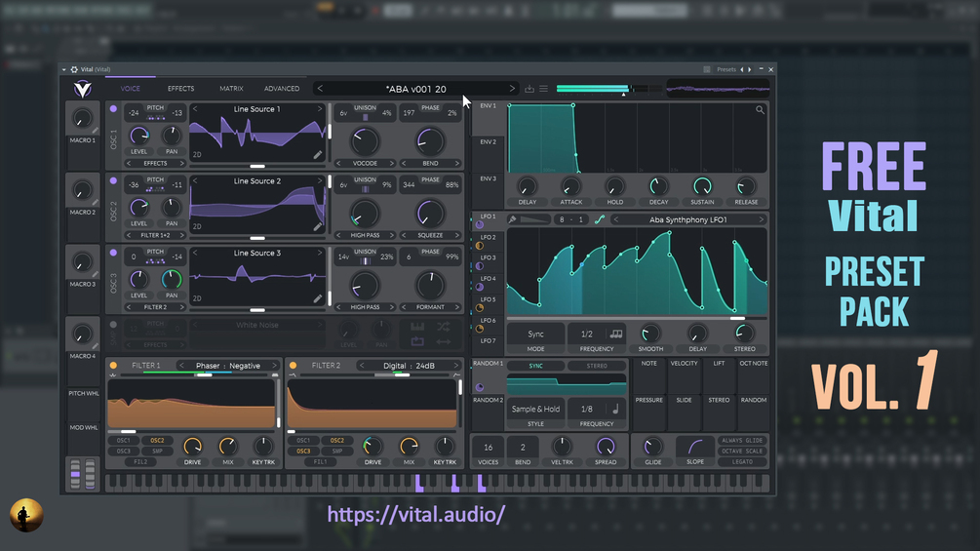Image resolution: width=980 pixels, height=551 pixels.
Task: Edit Line Source 3 wavetable pencil icon
Action: [x=318, y=298]
